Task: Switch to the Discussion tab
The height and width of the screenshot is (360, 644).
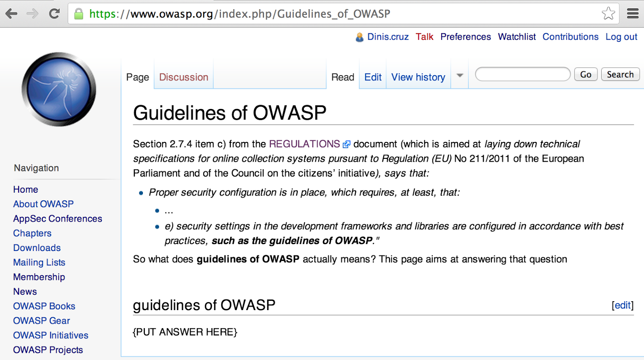Action: click(x=184, y=77)
